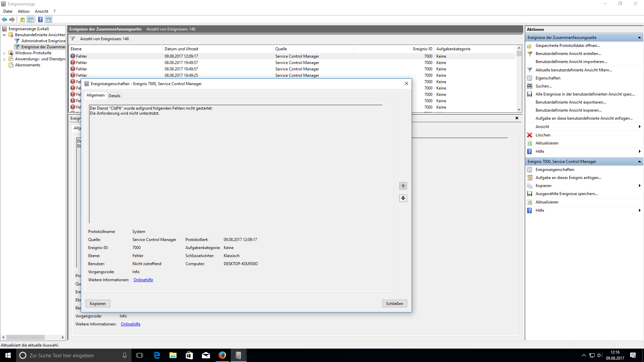Collapse Ereignis 7000 actions section
Screen dimensions: 644x362
click(639, 162)
